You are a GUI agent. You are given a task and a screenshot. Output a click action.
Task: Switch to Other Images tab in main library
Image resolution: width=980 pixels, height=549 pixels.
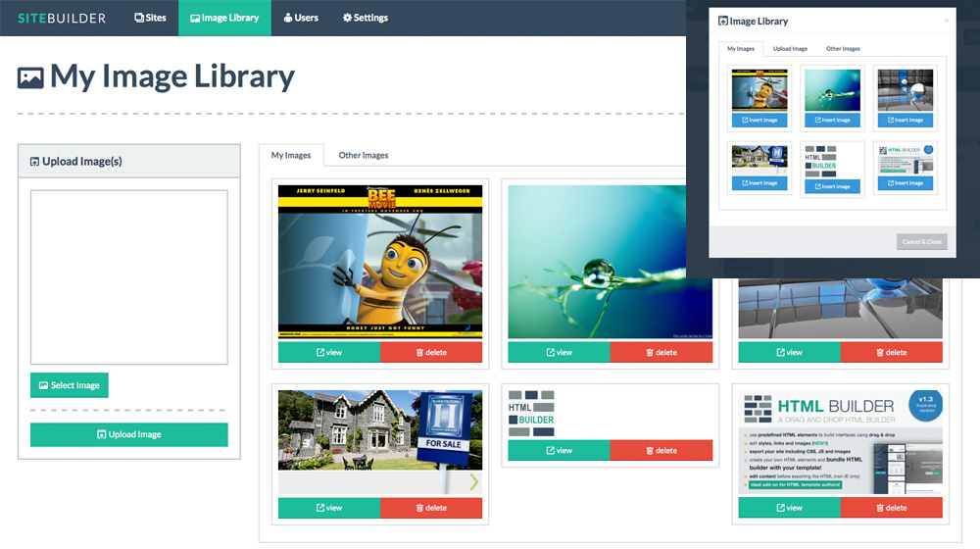click(364, 155)
